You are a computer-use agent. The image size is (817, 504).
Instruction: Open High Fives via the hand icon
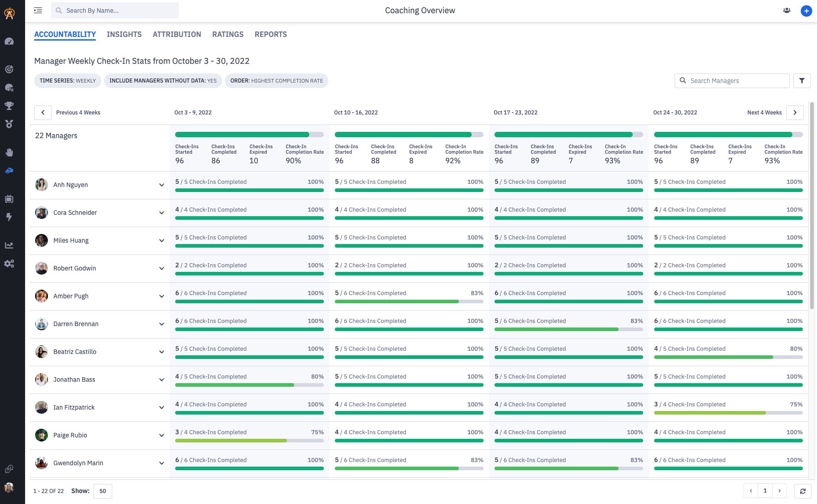tap(9, 152)
